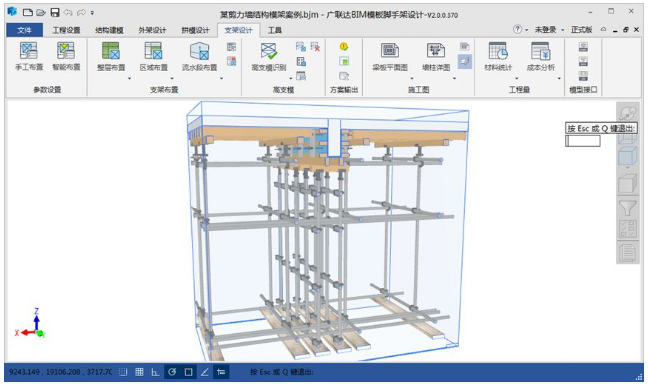This screenshot has height=386, width=649.
Task: Toggle the square object snap in status bar
Action: 188,372
